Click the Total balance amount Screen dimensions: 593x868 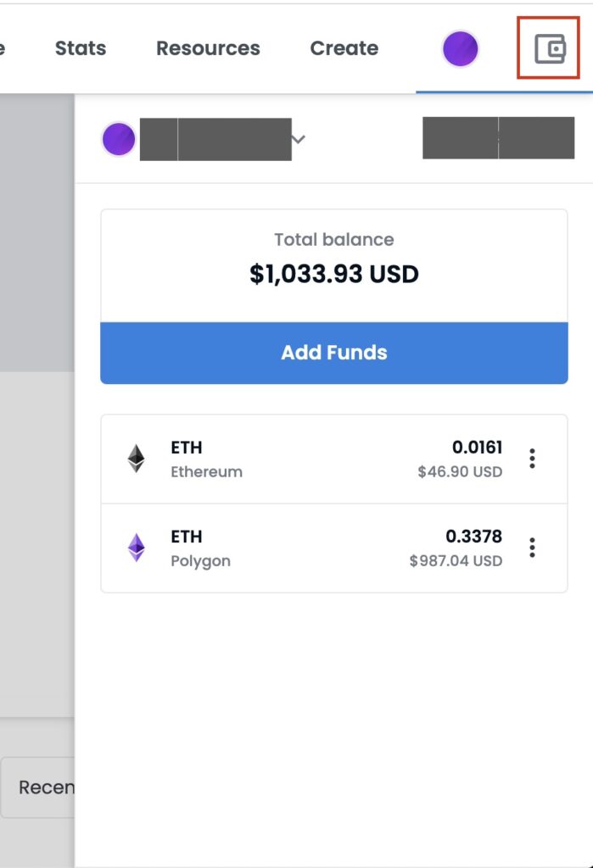[x=334, y=274]
